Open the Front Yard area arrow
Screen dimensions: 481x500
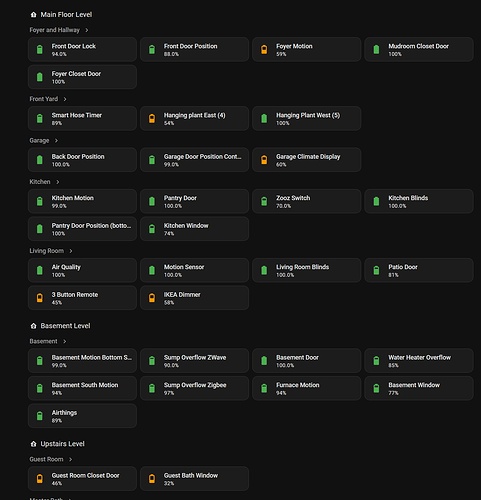click(65, 99)
